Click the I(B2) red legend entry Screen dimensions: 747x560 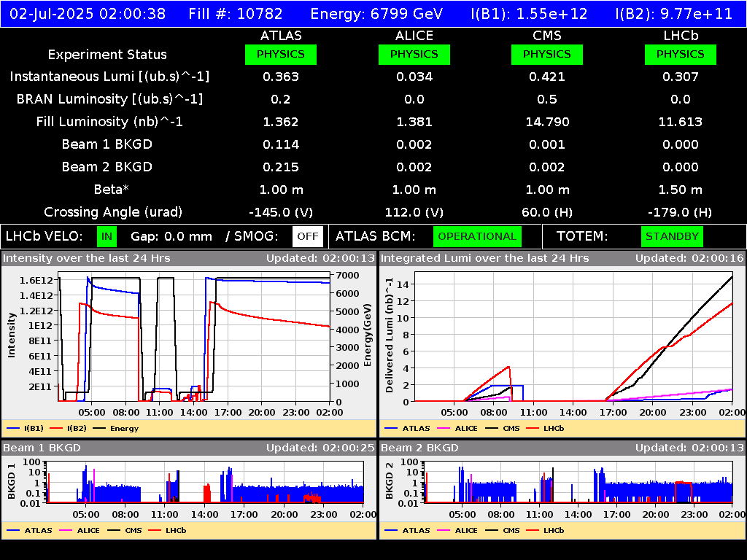(68, 429)
